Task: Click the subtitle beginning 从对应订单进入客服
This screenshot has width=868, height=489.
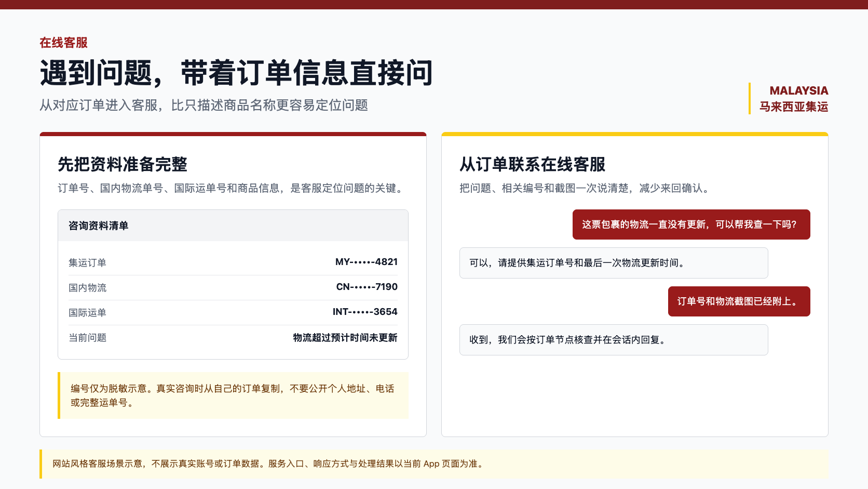Action: (x=204, y=105)
